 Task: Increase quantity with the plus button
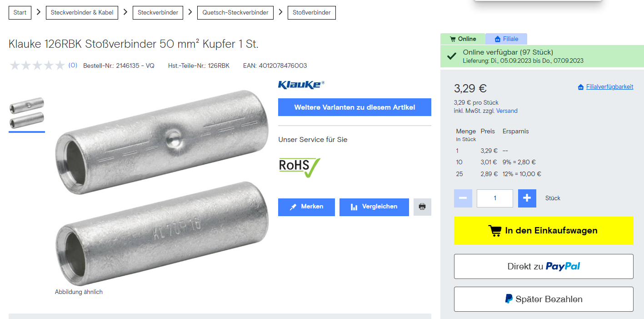pyautogui.click(x=527, y=198)
